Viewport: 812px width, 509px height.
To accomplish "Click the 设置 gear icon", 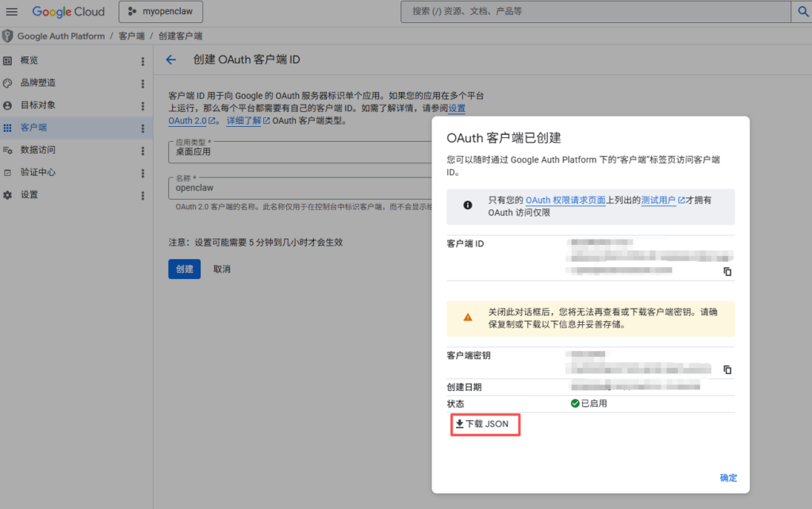I will pyautogui.click(x=7, y=195).
